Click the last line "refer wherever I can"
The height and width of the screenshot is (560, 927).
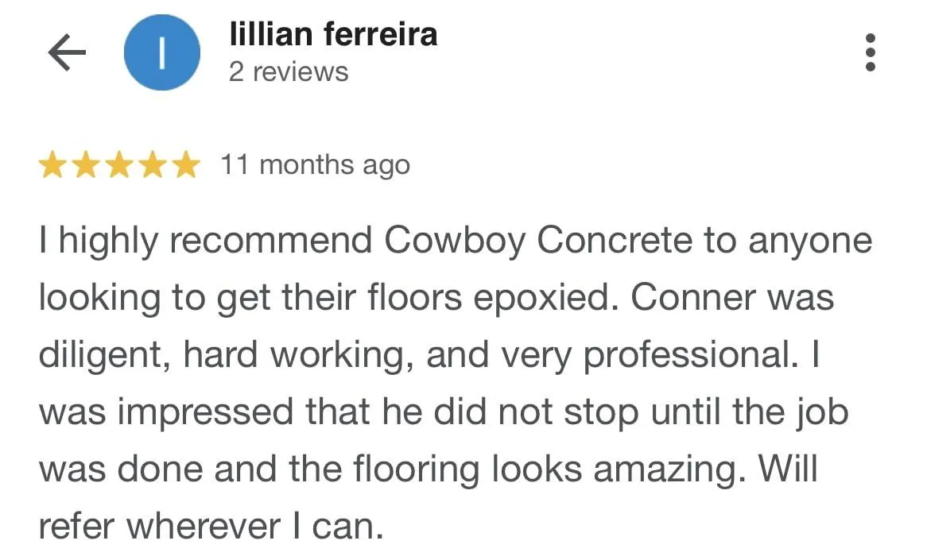211,526
